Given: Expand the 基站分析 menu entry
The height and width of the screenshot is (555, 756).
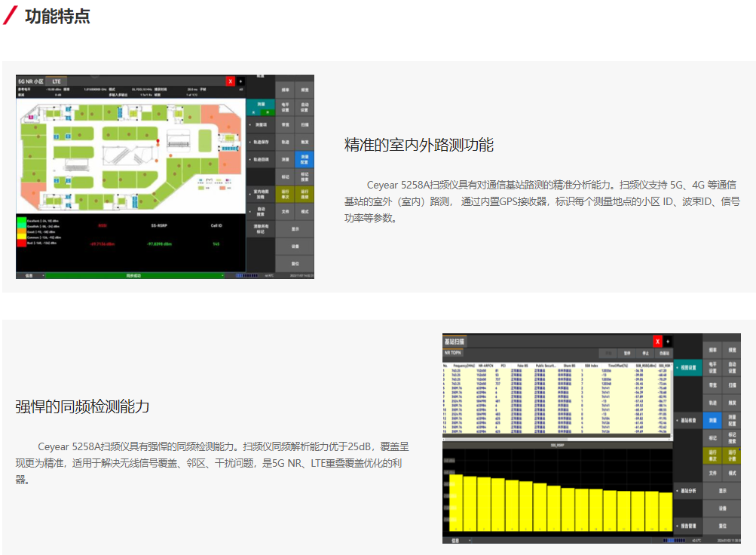Looking at the screenshot, I should [x=686, y=491].
